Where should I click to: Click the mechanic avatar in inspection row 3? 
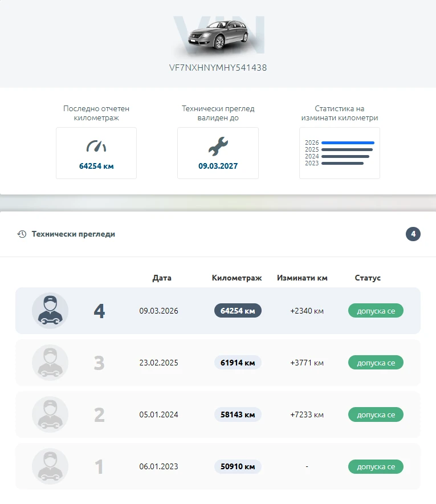tap(50, 363)
